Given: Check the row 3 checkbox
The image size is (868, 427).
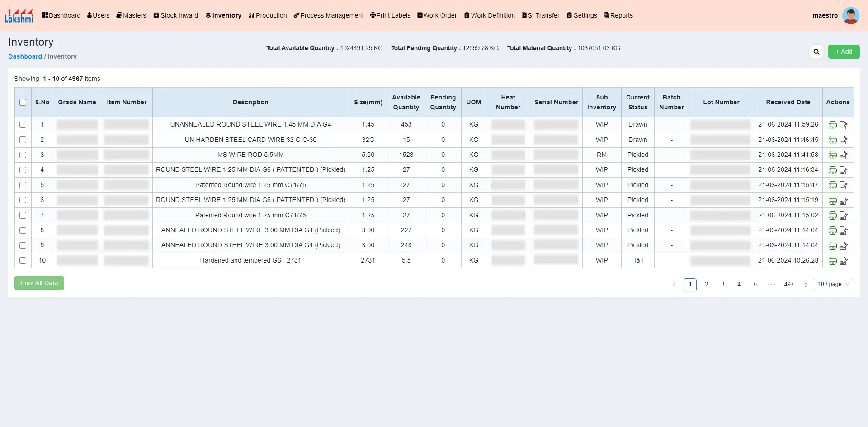Looking at the screenshot, I should (23, 155).
